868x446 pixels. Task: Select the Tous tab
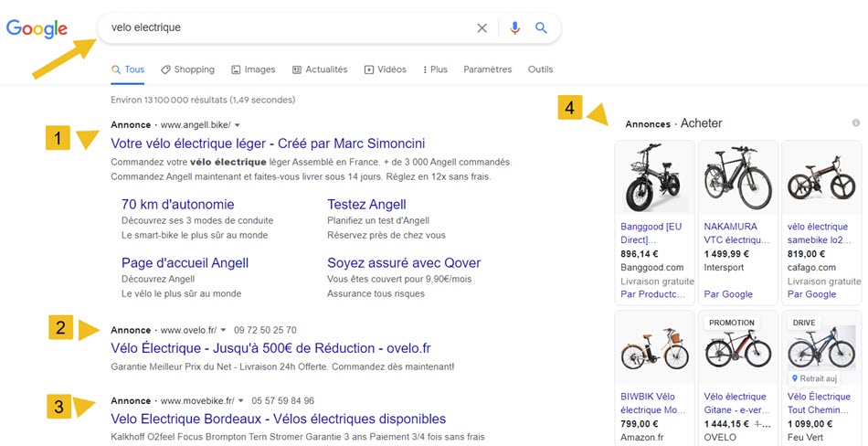(x=128, y=69)
